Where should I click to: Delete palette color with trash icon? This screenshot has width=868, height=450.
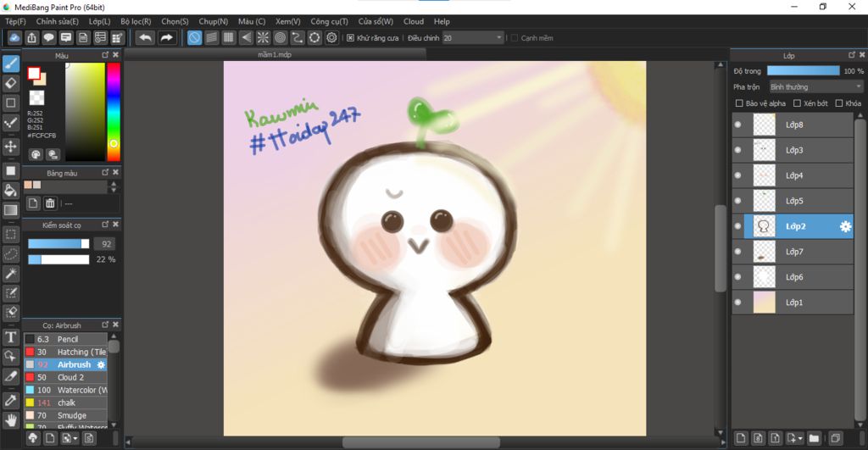coord(50,203)
